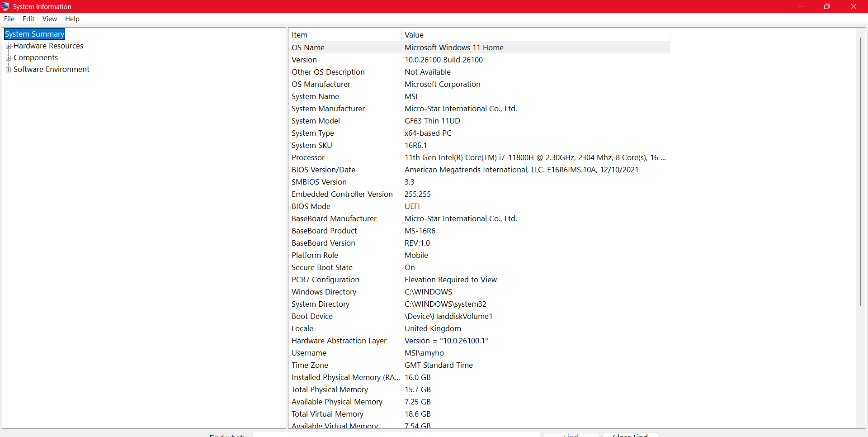This screenshot has height=437, width=868.
Task: Click the Other OS Description row
Action: tap(480, 72)
